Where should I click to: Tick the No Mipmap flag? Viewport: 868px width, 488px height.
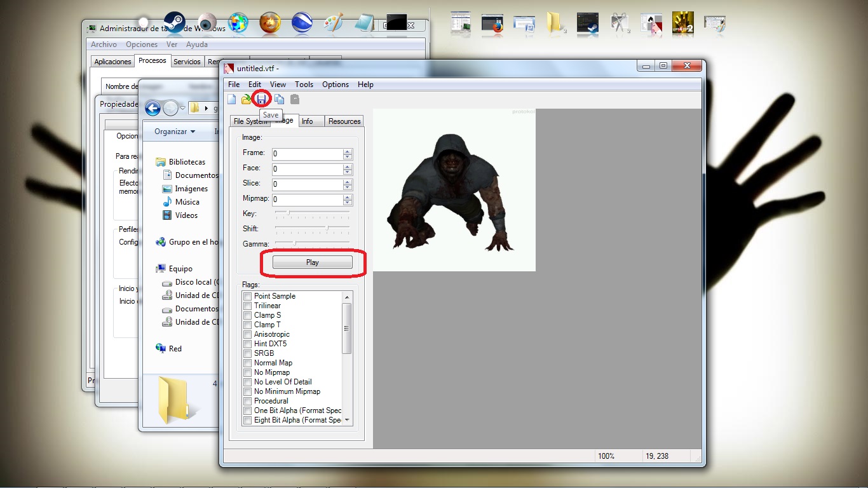(x=248, y=372)
